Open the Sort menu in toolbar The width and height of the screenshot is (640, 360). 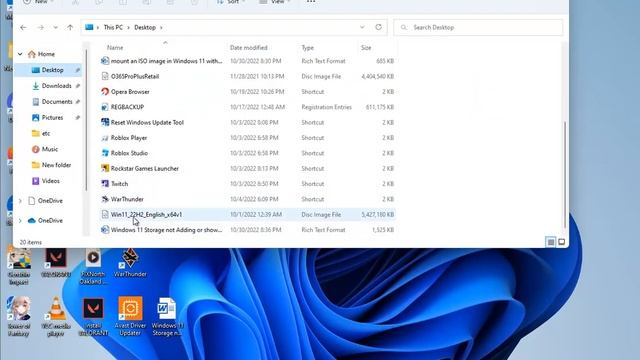point(231,2)
